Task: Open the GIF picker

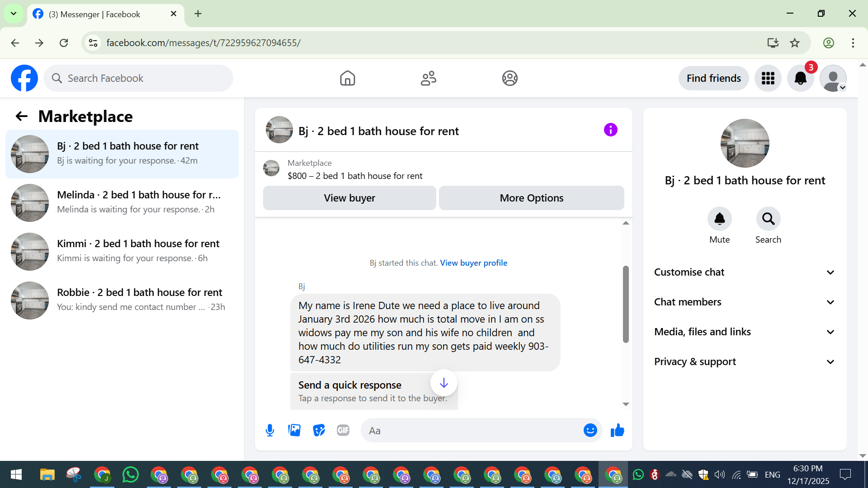Action: [x=343, y=431]
